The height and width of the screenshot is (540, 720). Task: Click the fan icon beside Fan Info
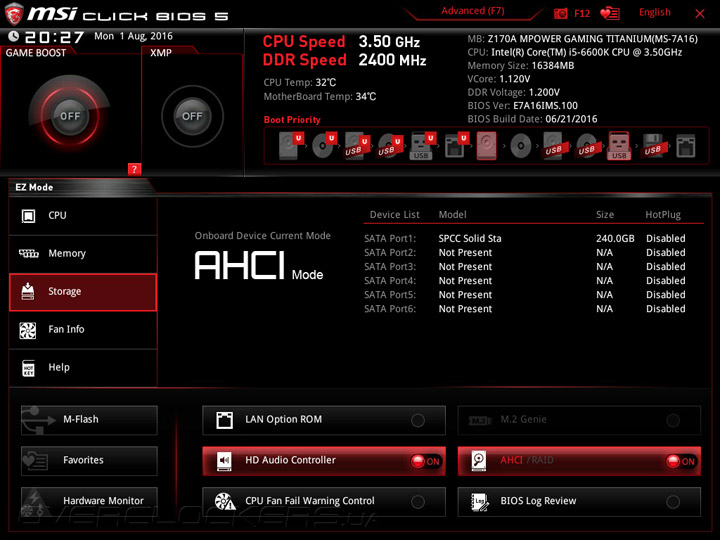28,330
